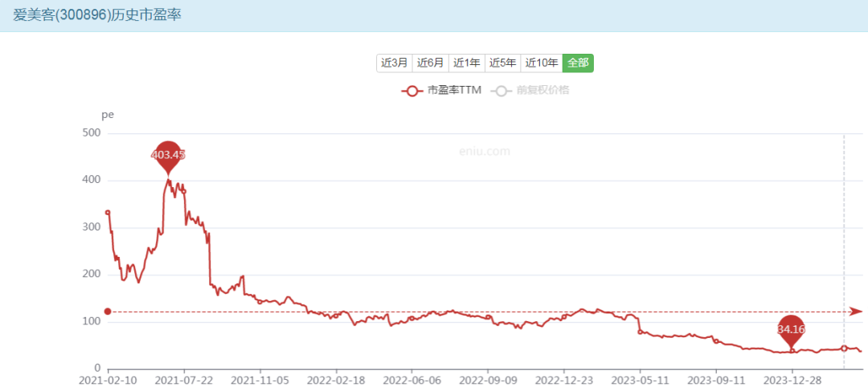Click the 34.16 minimum pin marker

click(792, 329)
